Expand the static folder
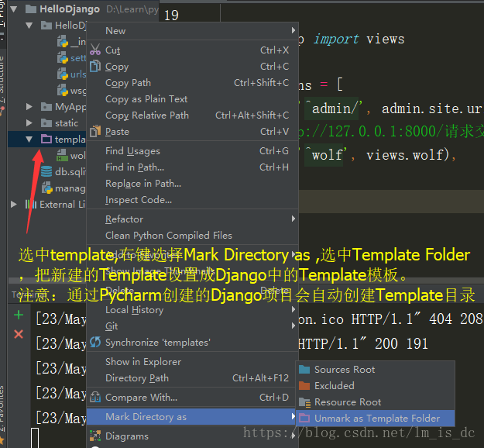Screen dimensions: 484x448 (x=29, y=123)
